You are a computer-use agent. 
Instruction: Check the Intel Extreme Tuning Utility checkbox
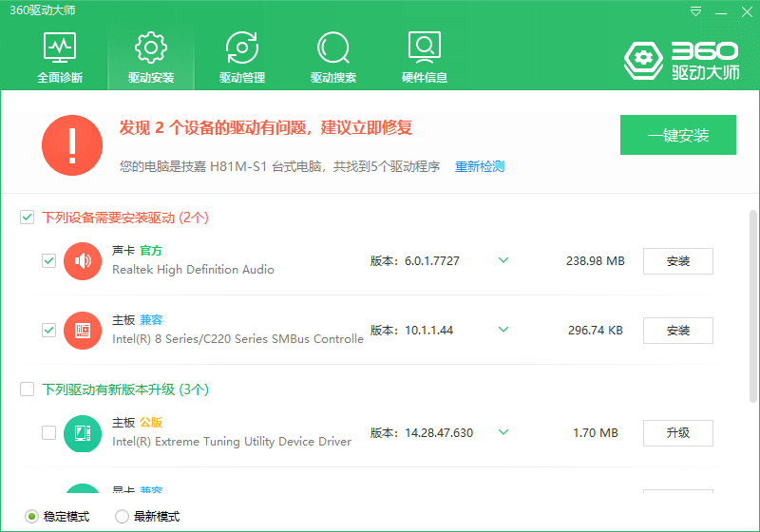(49, 432)
